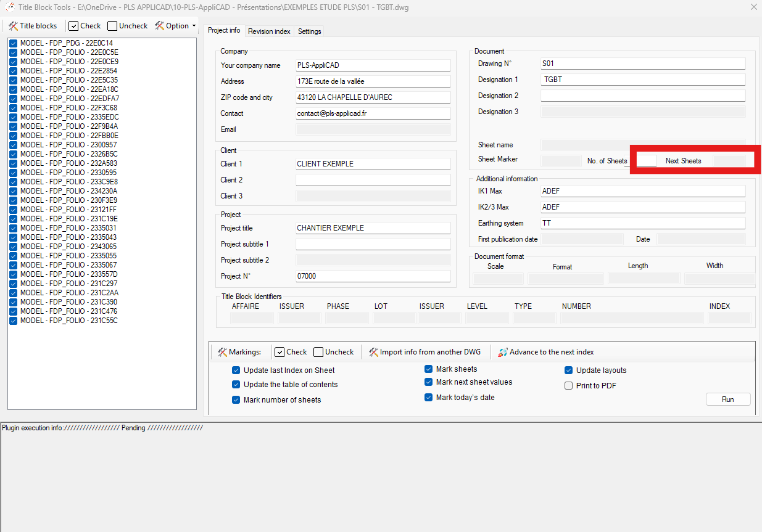The width and height of the screenshot is (762, 532).
Task: Select MODEL - FDP_FOLIO - 231C55C list item
Action: (x=68, y=321)
